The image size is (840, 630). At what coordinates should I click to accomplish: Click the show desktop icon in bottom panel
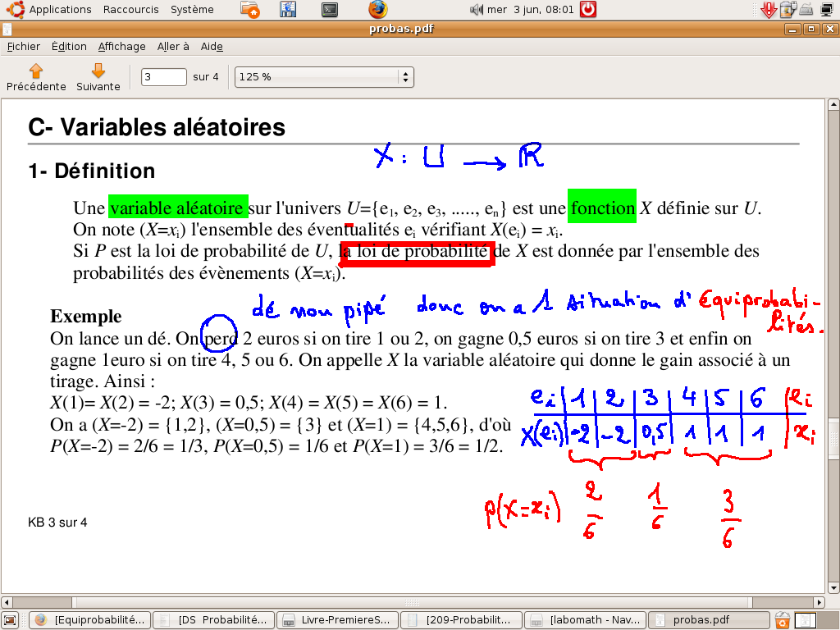tap(11, 620)
